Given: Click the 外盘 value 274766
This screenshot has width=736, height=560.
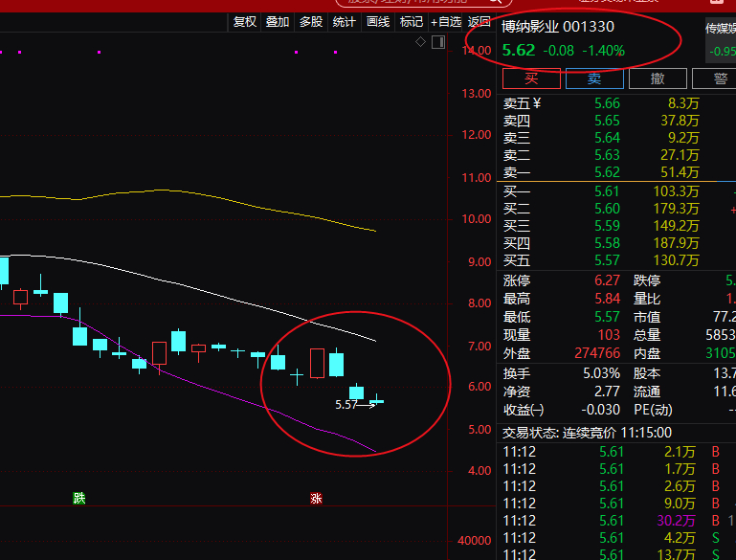Looking at the screenshot, I should [x=597, y=353].
